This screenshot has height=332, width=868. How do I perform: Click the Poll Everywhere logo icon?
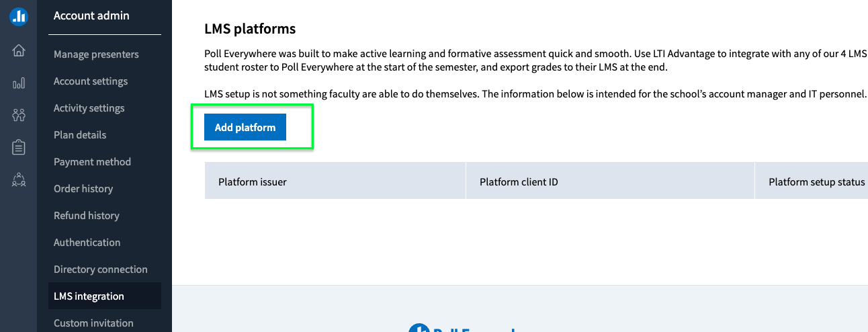(x=18, y=17)
